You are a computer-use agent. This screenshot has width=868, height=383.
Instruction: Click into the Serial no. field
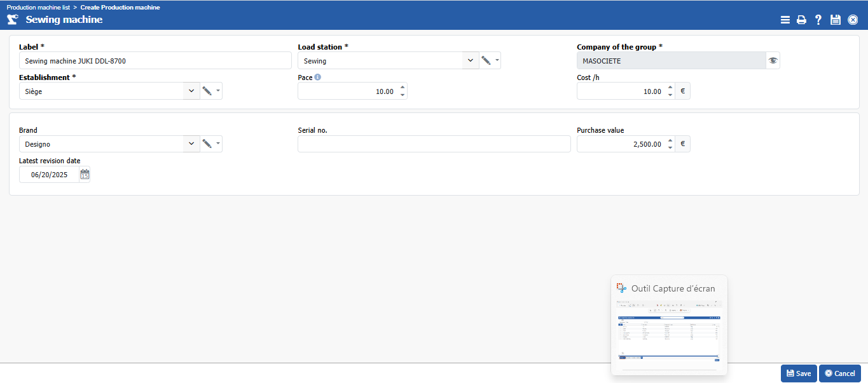point(434,144)
